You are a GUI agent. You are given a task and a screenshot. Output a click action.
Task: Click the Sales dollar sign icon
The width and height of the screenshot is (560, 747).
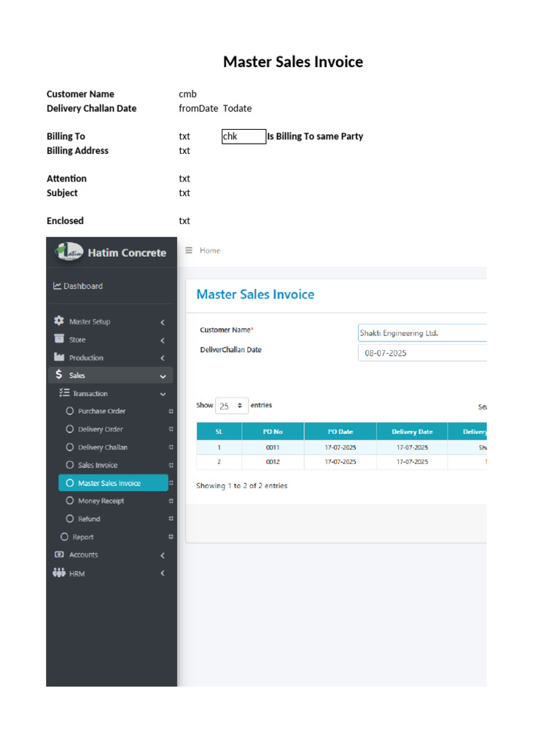(x=59, y=374)
